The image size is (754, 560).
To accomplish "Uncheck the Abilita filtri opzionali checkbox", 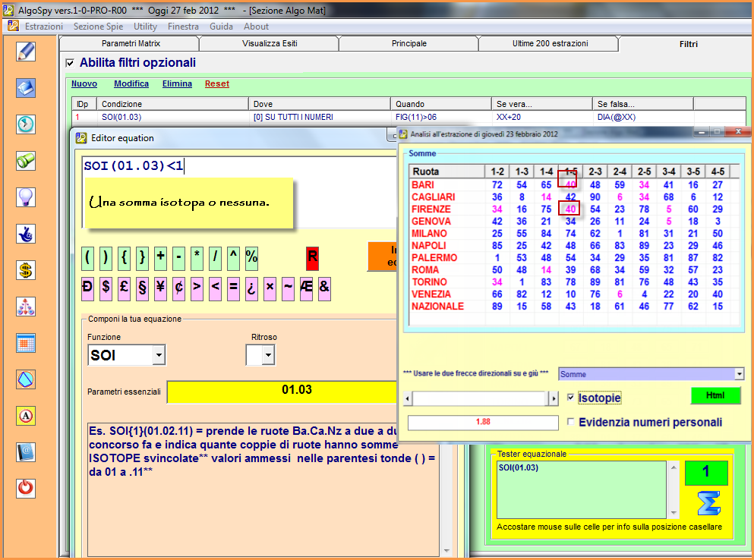I will pos(70,63).
